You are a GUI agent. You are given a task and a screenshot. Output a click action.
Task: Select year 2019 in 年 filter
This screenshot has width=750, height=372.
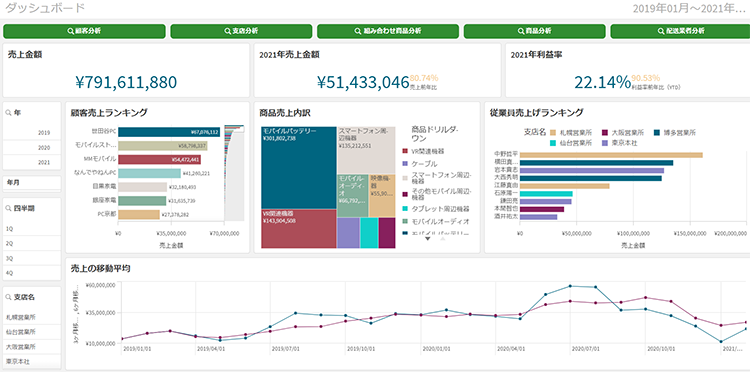[x=32, y=133]
